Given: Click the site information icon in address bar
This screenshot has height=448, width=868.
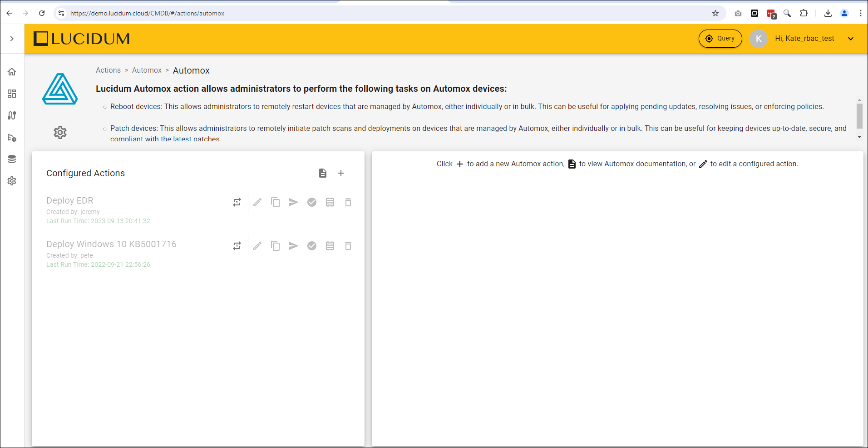Looking at the screenshot, I should [61, 13].
